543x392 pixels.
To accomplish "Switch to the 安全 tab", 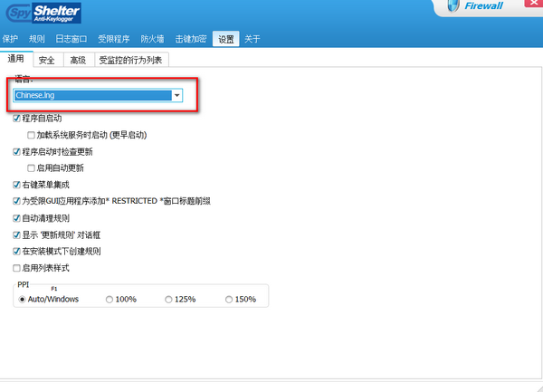I will [46, 60].
